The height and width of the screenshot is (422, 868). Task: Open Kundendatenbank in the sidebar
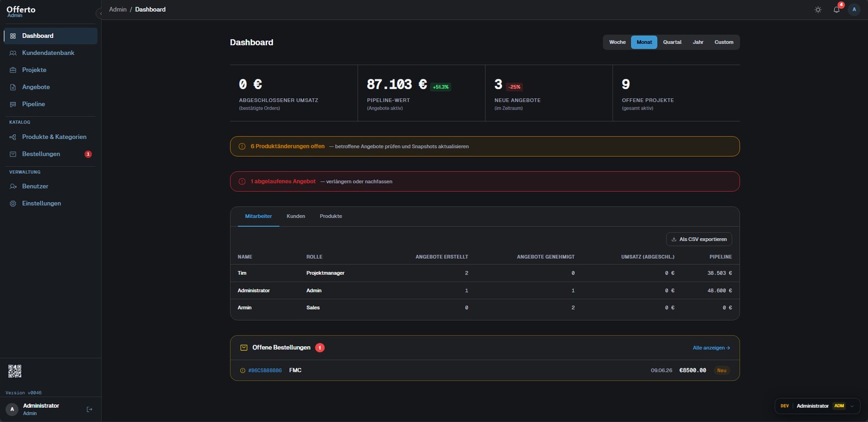pyautogui.click(x=50, y=53)
